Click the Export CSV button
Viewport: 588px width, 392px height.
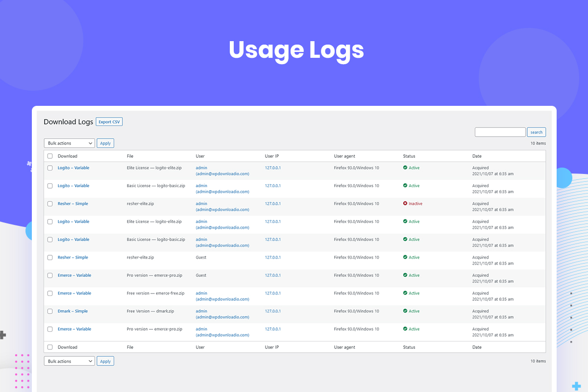click(x=109, y=122)
